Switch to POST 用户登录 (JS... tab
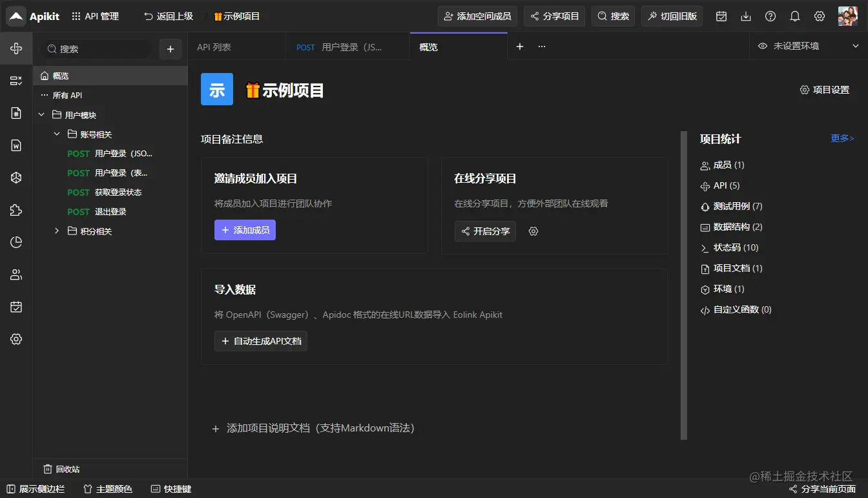The height and width of the screenshot is (498, 868). [x=347, y=47]
